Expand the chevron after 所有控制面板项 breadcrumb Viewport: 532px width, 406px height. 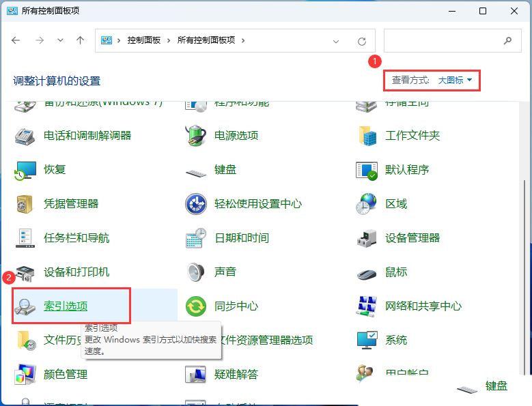pyautogui.click(x=243, y=41)
